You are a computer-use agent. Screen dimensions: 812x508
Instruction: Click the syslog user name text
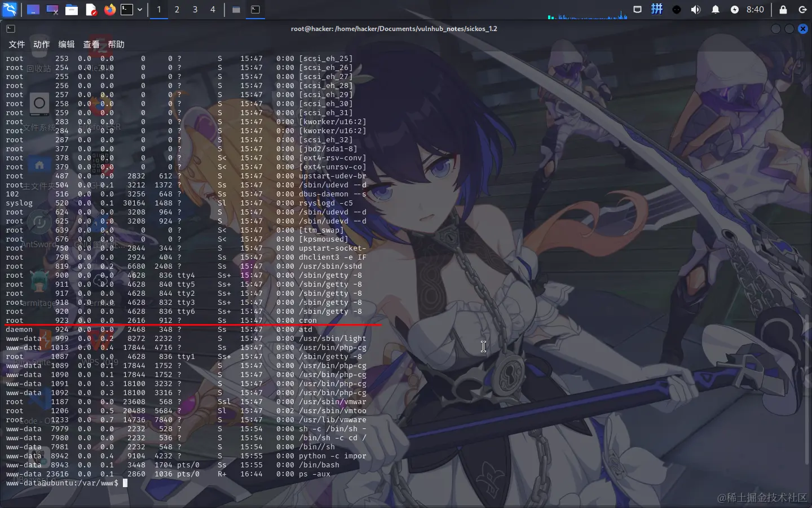(19, 203)
